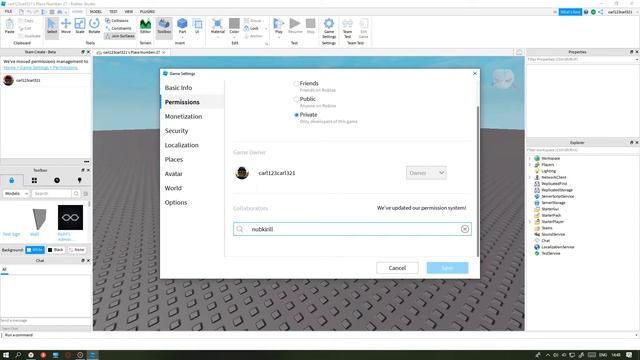Open Windows taskbar search
This screenshot has width=640, height=360.
coord(18,355)
